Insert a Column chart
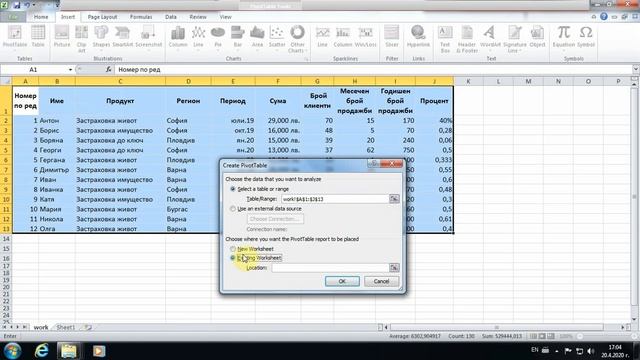This screenshot has width=640, height=360. click(x=178, y=38)
